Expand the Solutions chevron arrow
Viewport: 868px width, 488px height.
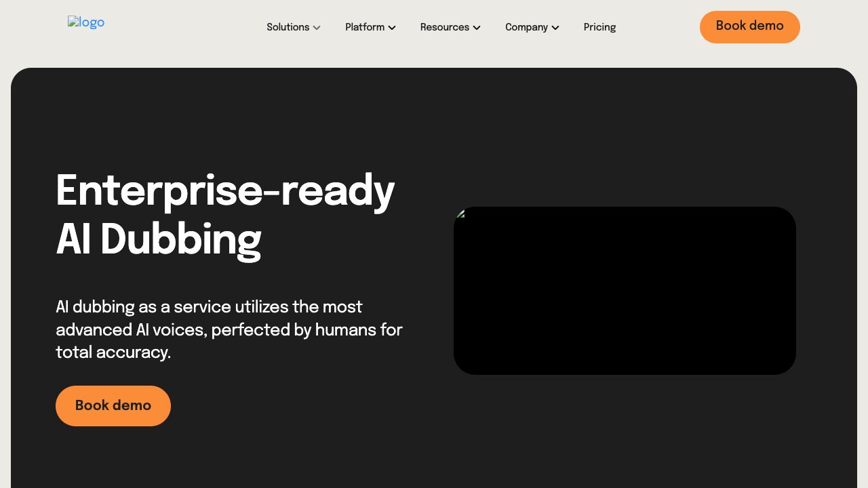pos(317,28)
